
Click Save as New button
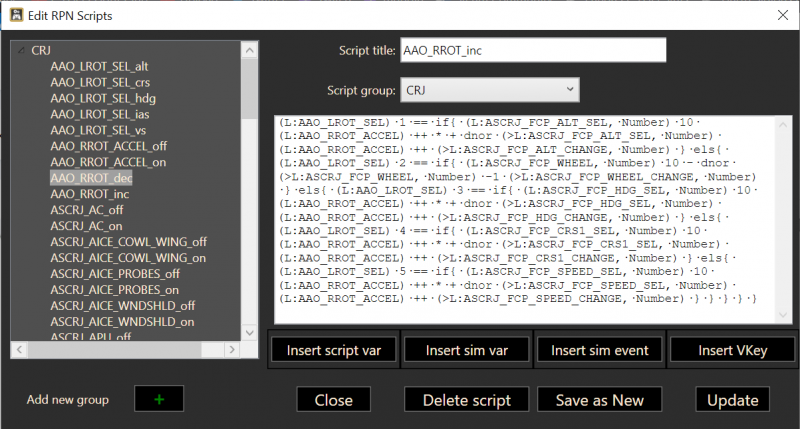click(x=599, y=400)
